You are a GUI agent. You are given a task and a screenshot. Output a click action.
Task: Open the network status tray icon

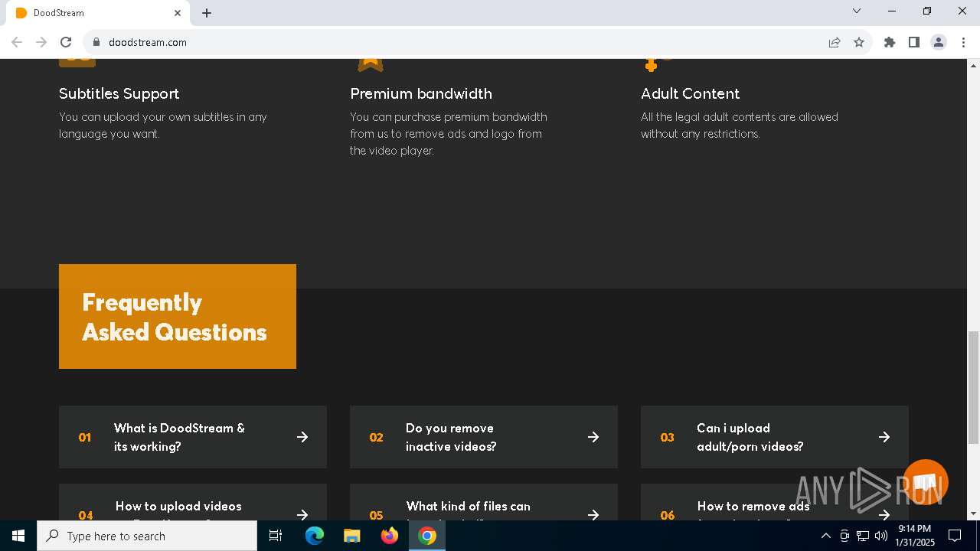click(863, 536)
